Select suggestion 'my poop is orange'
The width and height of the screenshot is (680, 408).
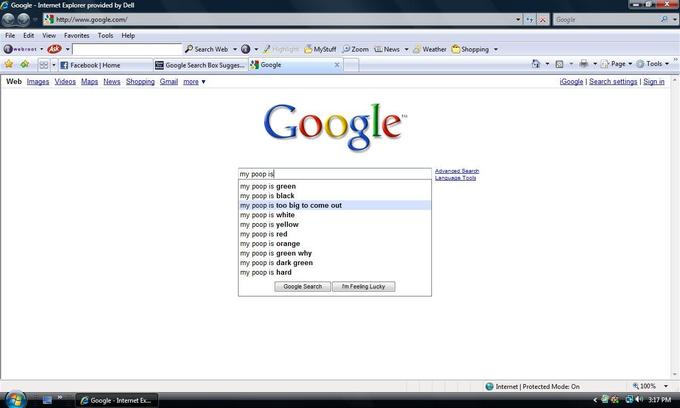[x=335, y=244]
